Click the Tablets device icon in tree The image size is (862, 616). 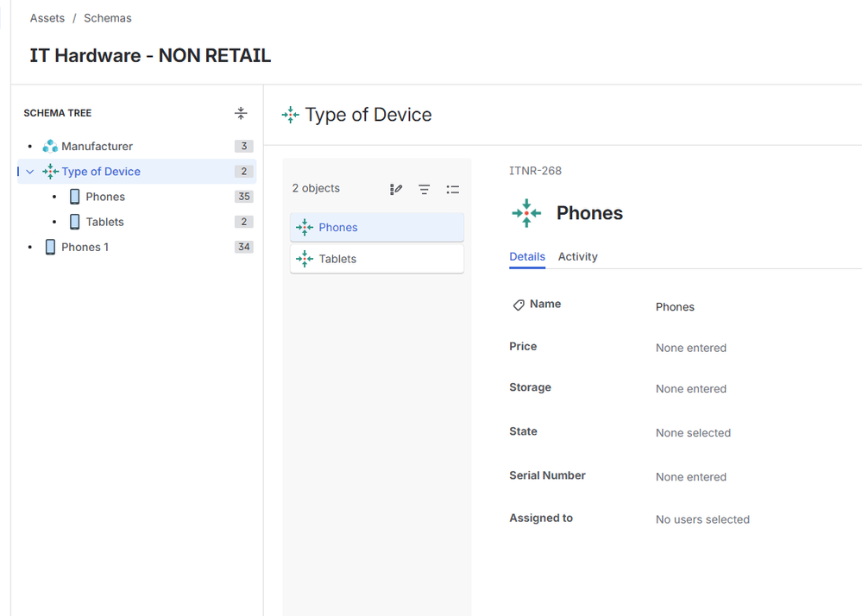(74, 222)
